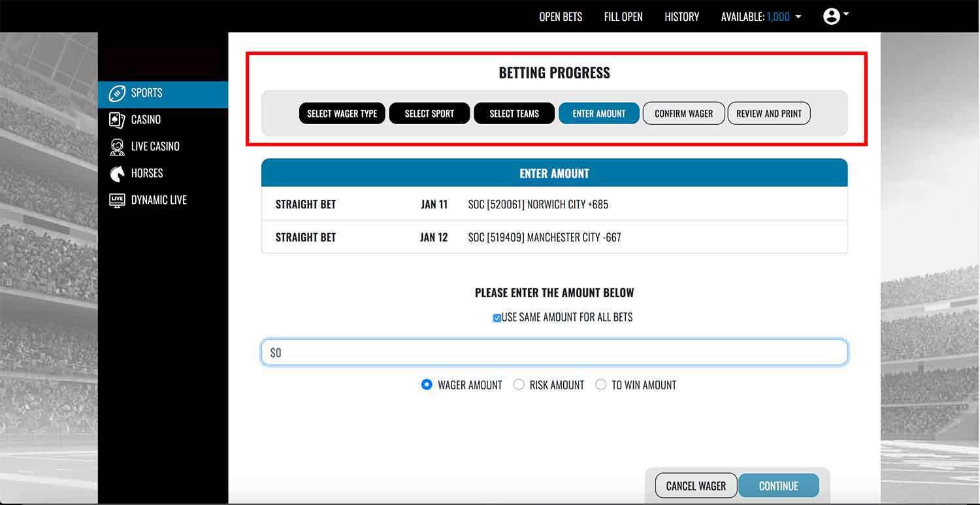Select the Live Casino dealer icon
Screen dimensions: 980x505
click(x=118, y=146)
